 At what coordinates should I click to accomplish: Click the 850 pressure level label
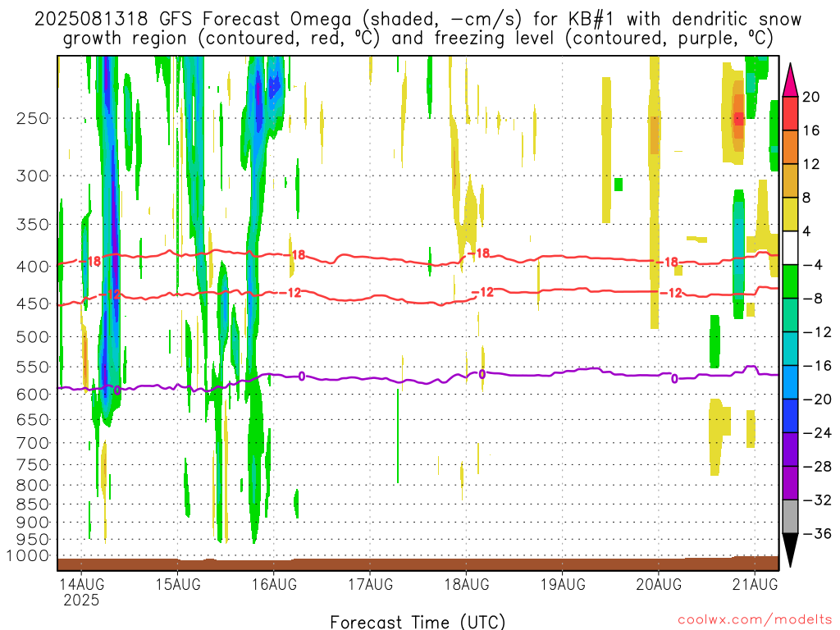[33, 504]
